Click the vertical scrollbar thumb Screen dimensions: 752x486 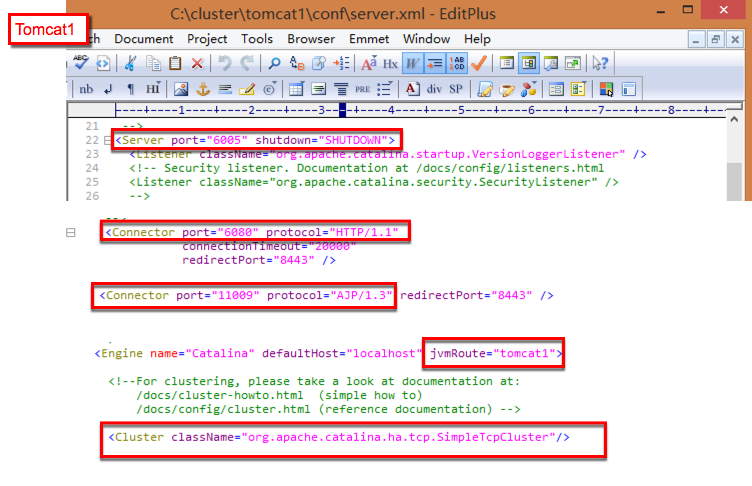[x=734, y=181]
